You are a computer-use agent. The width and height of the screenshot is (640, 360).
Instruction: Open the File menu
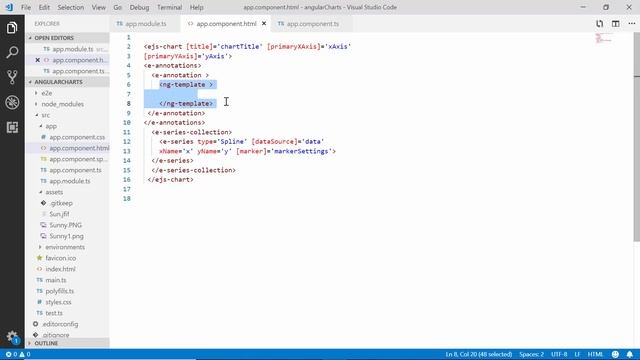26,7
